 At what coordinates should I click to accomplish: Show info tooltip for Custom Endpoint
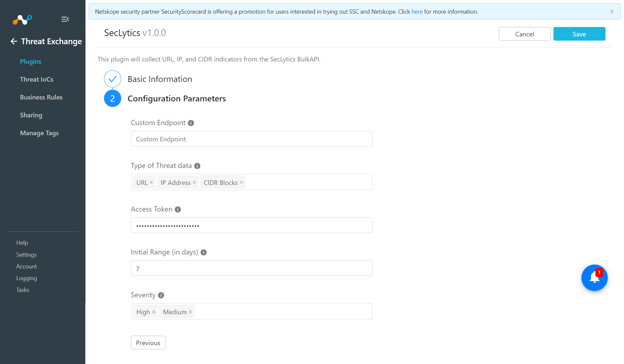(x=191, y=123)
